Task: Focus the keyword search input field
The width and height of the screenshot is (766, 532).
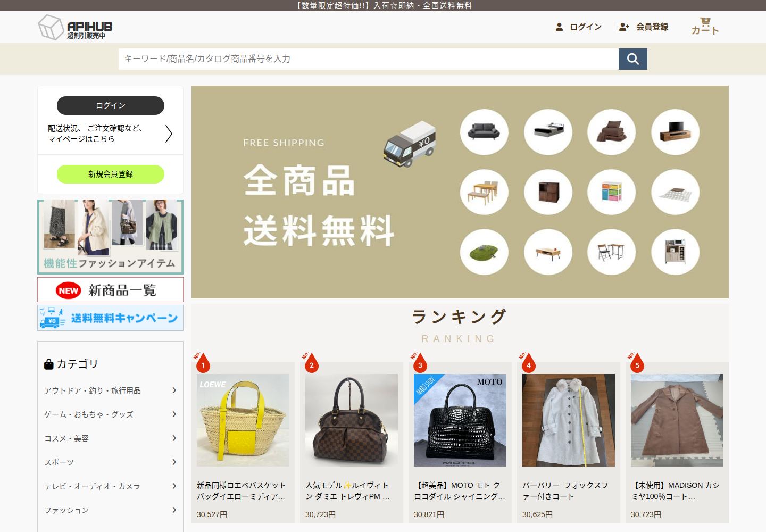Action: [x=369, y=59]
